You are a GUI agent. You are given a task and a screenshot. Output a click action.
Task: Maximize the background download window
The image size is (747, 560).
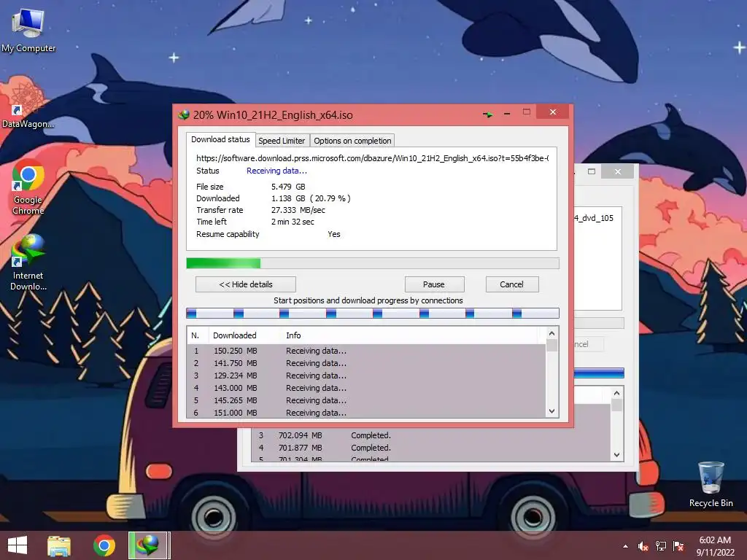tap(591, 171)
